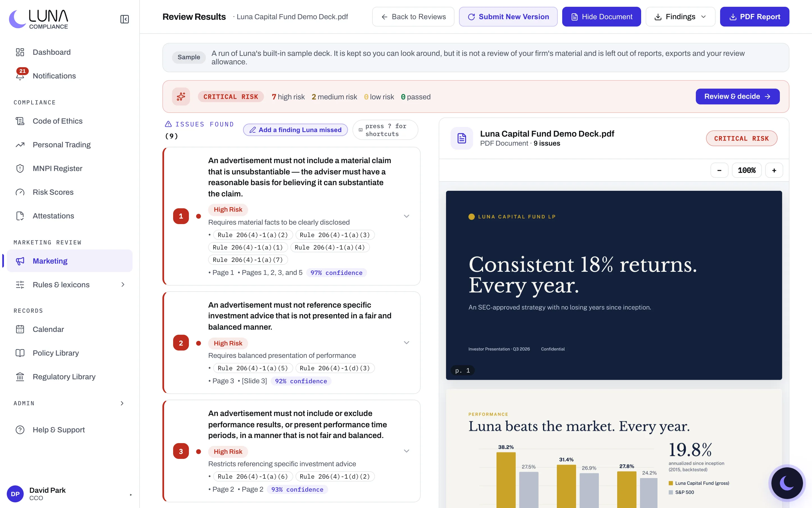812x508 pixels.
Task: Submit New Version of the document
Action: pos(508,17)
